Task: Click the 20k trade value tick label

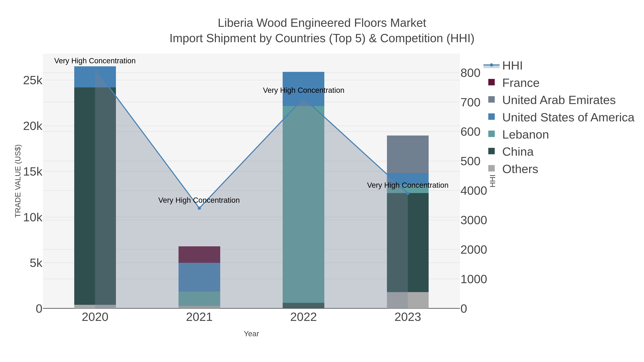Action: click(33, 126)
